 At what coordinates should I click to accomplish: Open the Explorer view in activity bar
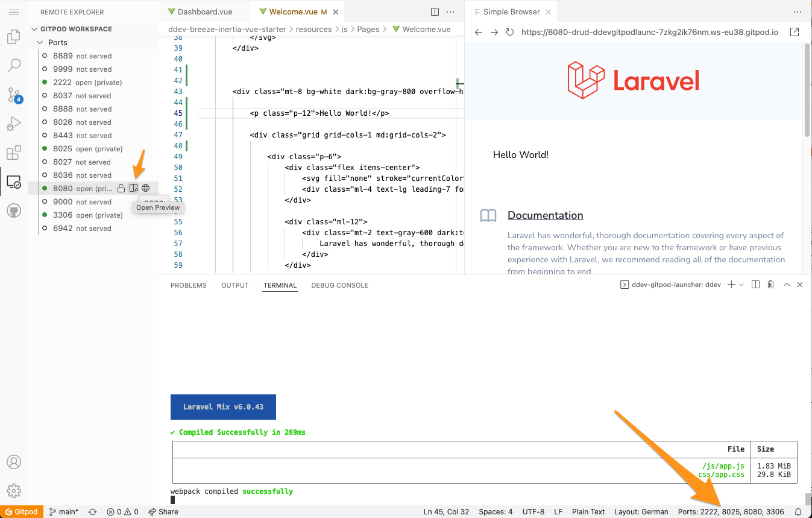[14, 37]
